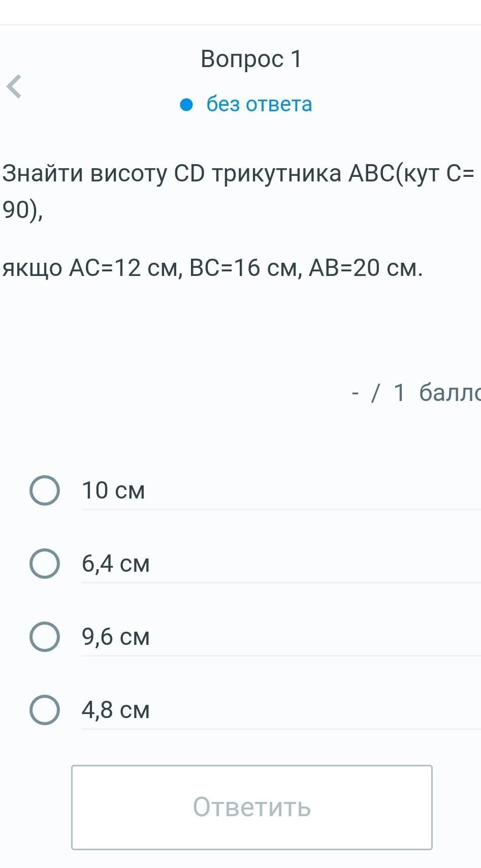Click the Знайти висоту CD question line

click(239, 173)
